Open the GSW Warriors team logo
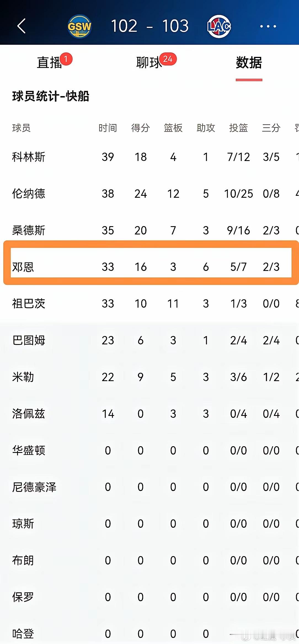Image resolution: width=299 pixels, height=644 pixels. point(80,27)
